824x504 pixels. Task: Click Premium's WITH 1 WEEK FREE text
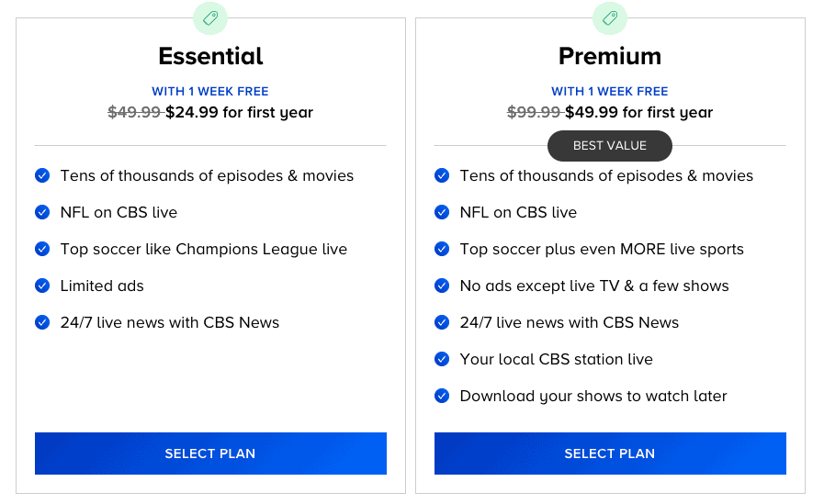[x=610, y=92]
